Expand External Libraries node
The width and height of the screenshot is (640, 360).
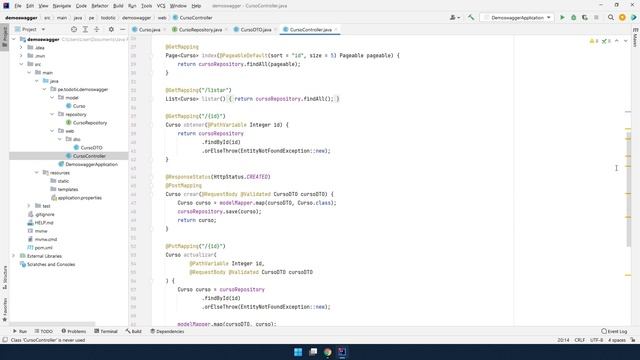(14, 256)
